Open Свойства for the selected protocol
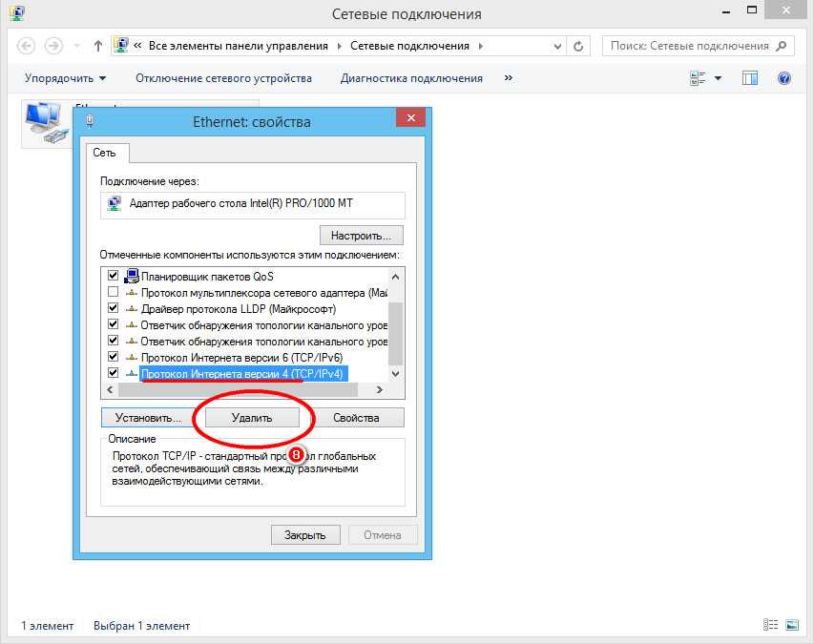Screen dimensions: 814x644 point(356,418)
